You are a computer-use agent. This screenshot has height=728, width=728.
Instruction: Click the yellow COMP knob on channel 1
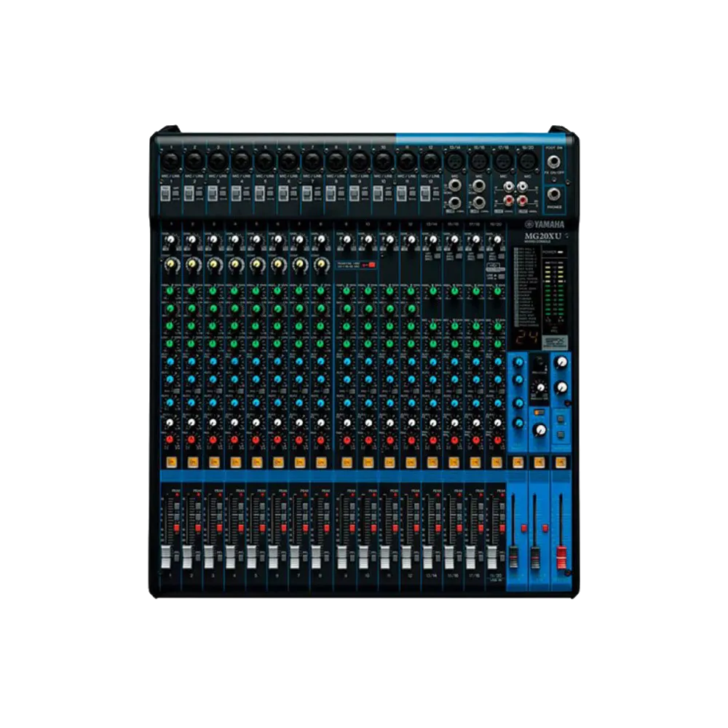171,265
